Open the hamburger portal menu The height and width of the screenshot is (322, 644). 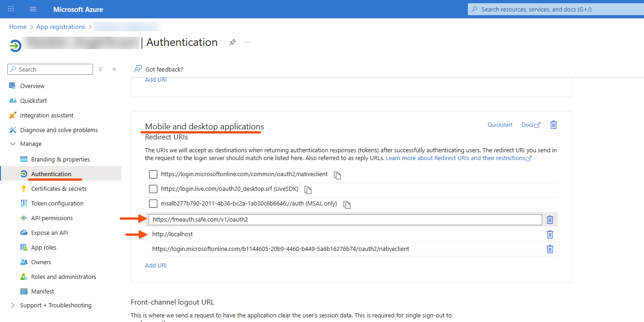tap(33, 9)
